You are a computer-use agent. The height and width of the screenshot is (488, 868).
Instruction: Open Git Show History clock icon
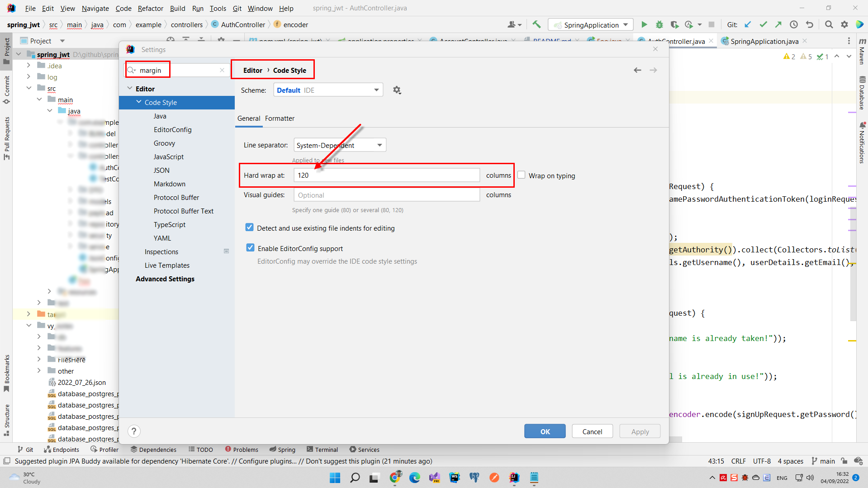pyautogui.click(x=794, y=24)
